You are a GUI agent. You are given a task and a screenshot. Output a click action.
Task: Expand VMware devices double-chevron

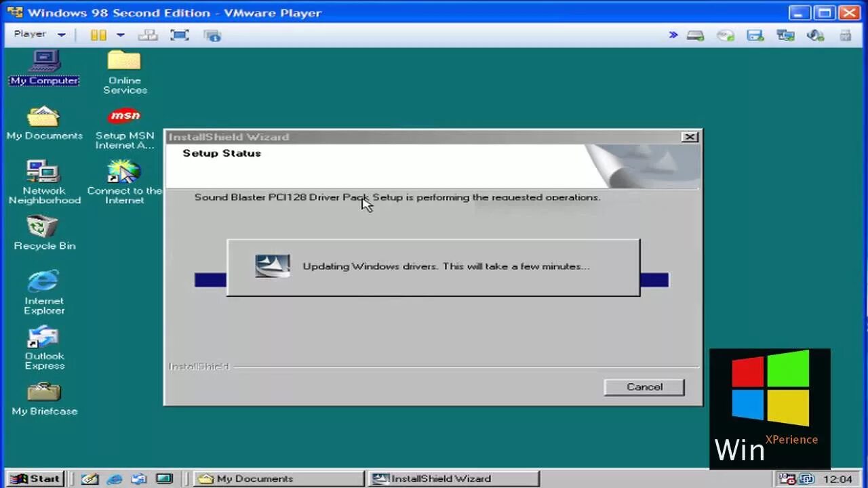coord(673,35)
